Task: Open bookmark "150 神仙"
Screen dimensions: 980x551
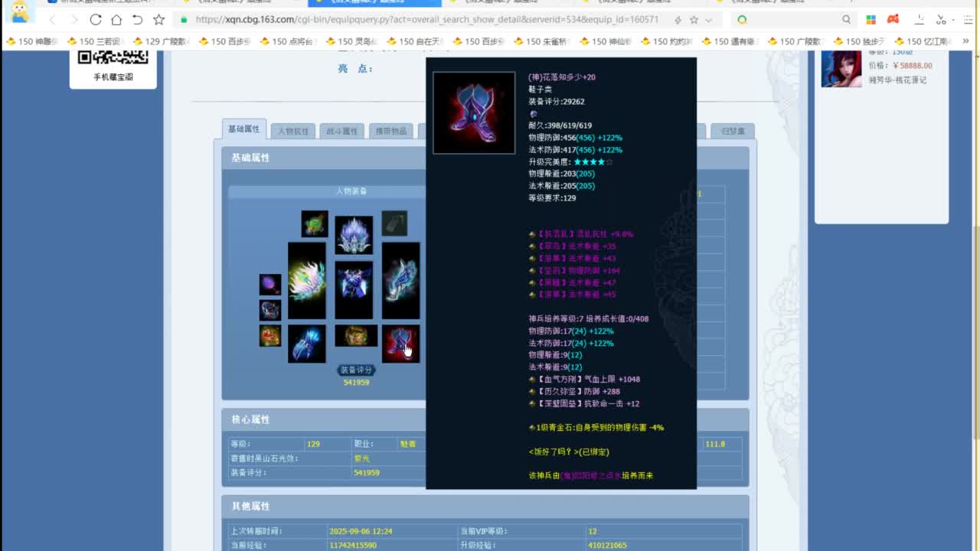Action: coord(605,41)
